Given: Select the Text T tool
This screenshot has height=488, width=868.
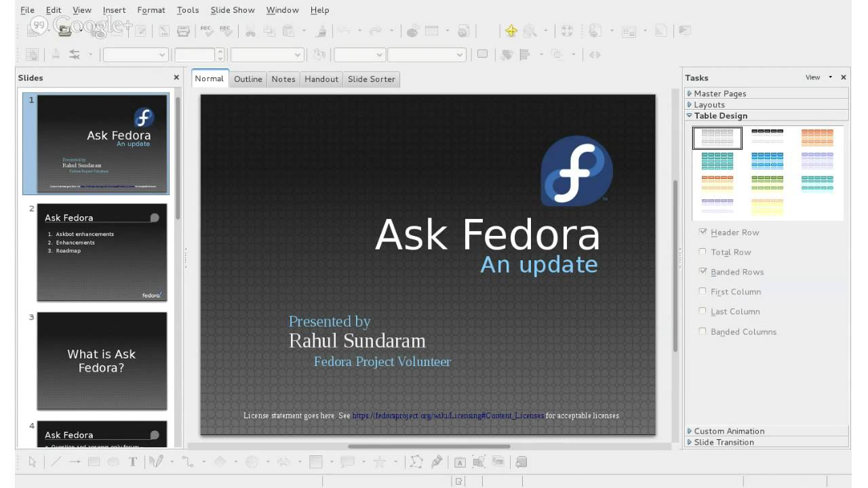Looking at the screenshot, I should (133, 462).
